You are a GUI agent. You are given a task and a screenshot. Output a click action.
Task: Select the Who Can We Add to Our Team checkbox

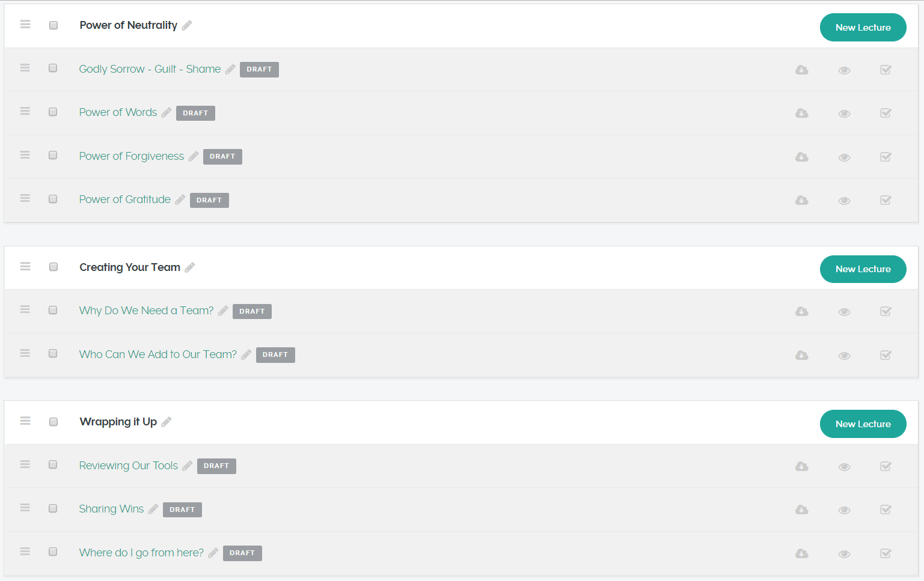pyautogui.click(x=53, y=353)
